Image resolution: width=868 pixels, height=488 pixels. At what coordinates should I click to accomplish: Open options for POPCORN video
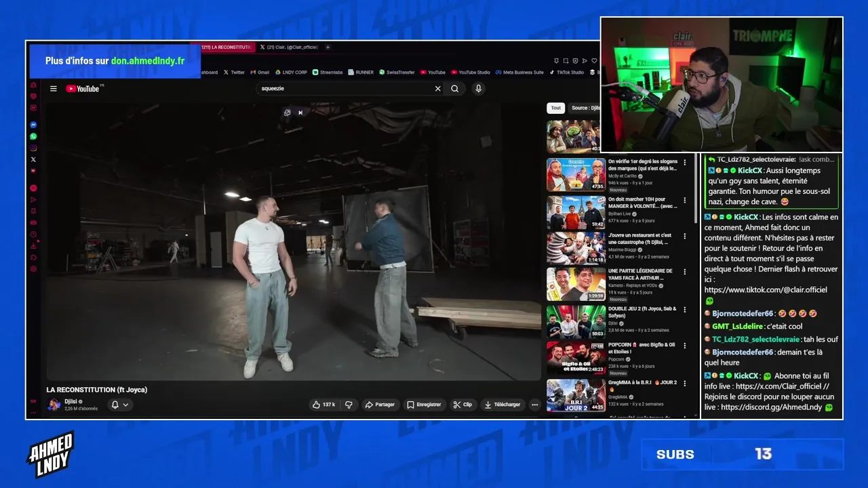coord(685,346)
